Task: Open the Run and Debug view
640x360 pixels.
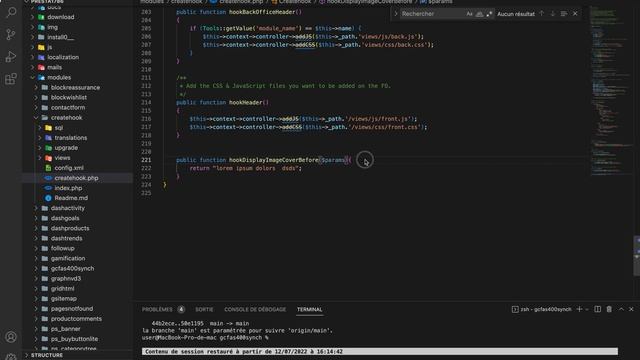Action: (11, 56)
